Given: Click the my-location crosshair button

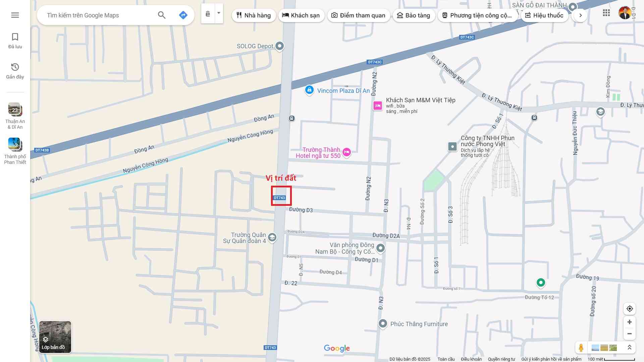Looking at the screenshot, I should (630, 309).
